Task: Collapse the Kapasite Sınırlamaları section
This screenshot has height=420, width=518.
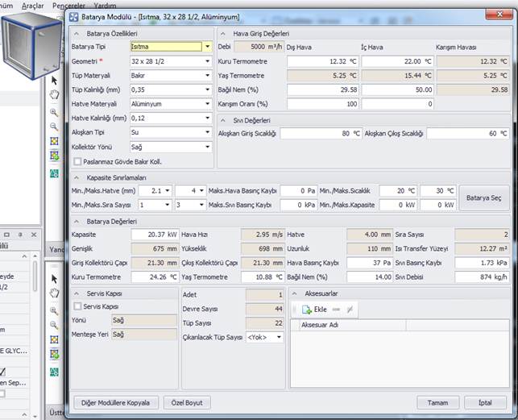Action: (x=78, y=177)
